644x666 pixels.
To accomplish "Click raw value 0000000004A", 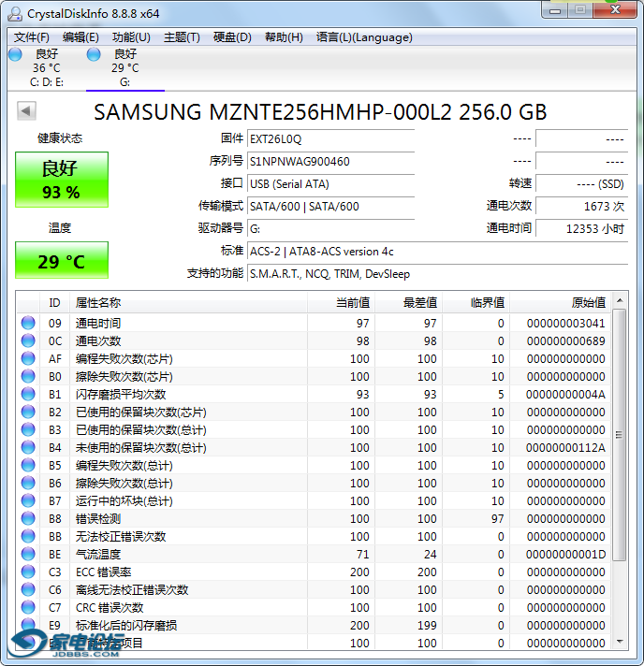I will coord(565,395).
